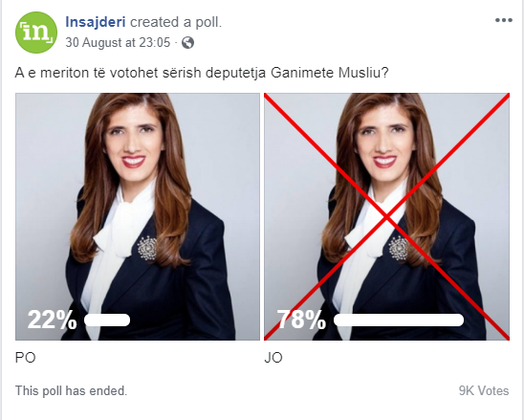This screenshot has width=524, height=420.
Task: Open the 30 August at 23:05 timestamp
Action: click(x=118, y=43)
